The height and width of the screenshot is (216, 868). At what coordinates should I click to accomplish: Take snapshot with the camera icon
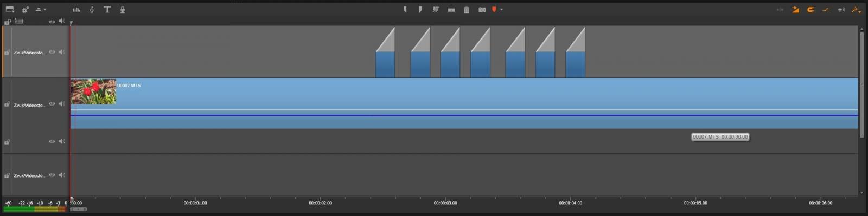pyautogui.click(x=482, y=10)
